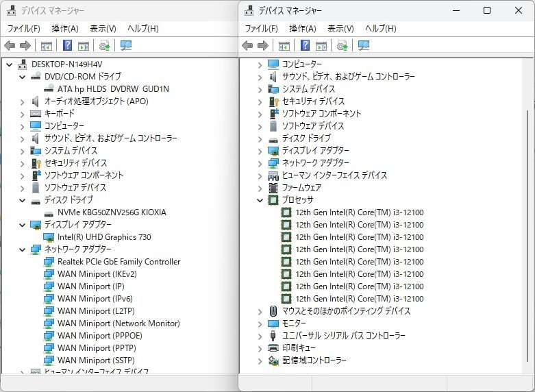Collapse DVD/CD-ROM ドライブ in left window

point(22,77)
